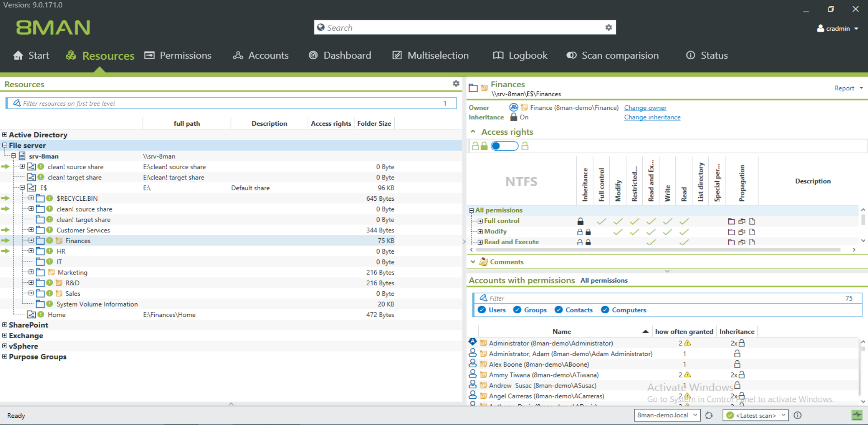Go to the Start tab
The image size is (868, 425).
(31, 55)
